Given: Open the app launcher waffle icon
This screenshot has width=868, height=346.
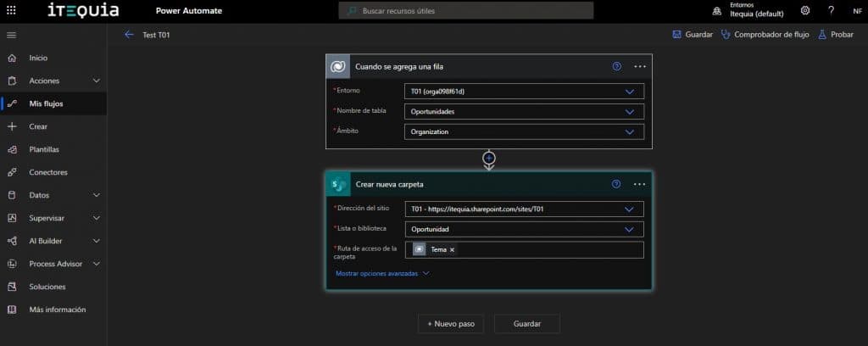Looking at the screenshot, I should click(11, 10).
